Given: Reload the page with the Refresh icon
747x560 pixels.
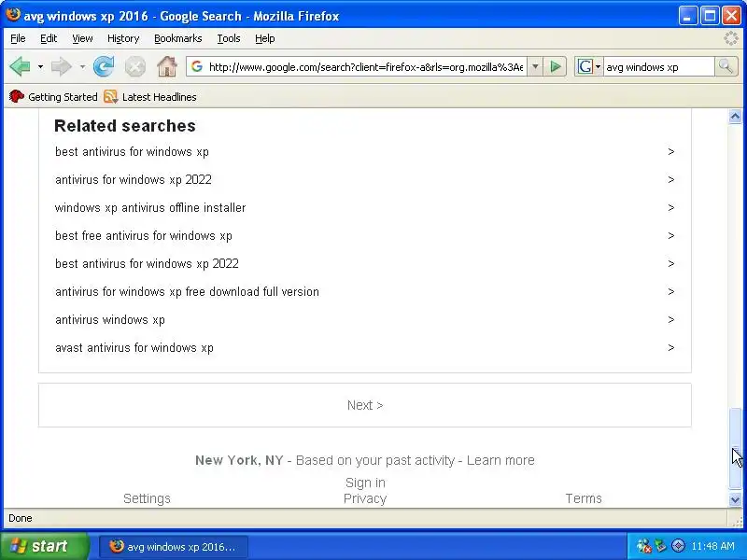Looking at the screenshot, I should coord(104,66).
